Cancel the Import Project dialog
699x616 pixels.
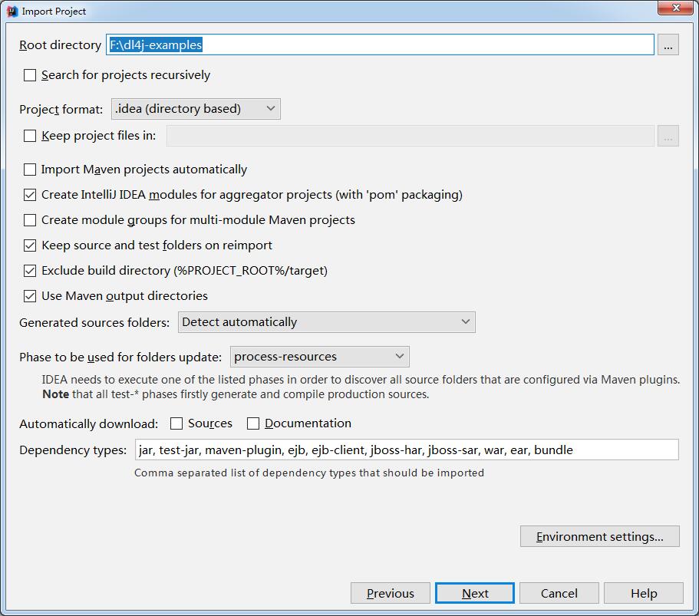[x=559, y=593]
